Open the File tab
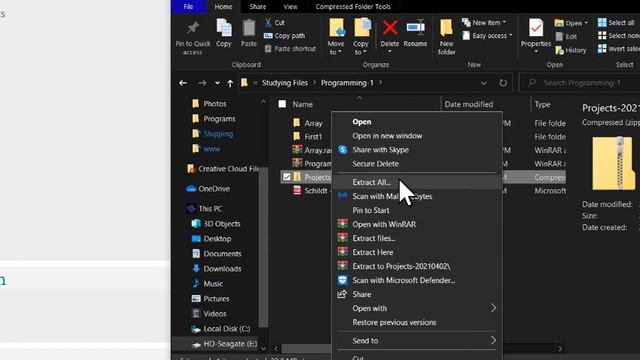 pyautogui.click(x=188, y=7)
